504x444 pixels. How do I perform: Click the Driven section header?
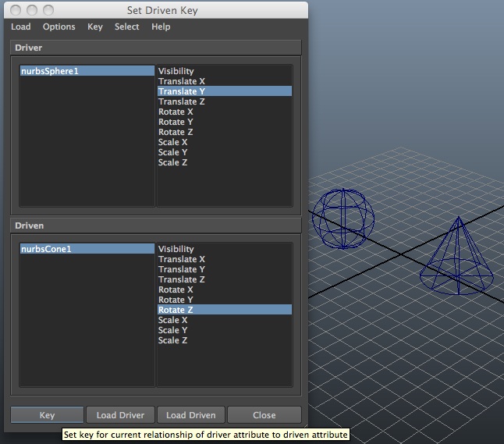coord(156,226)
